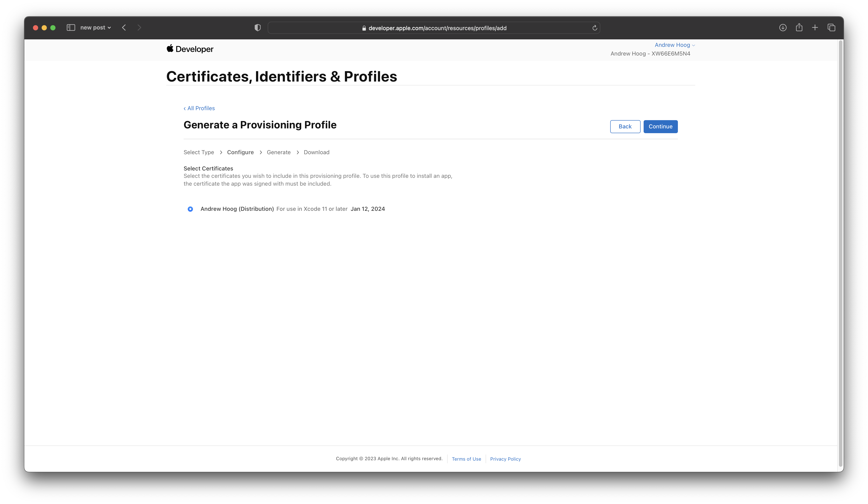Show Safari downloads
This screenshot has height=504, width=868.
coord(783,28)
